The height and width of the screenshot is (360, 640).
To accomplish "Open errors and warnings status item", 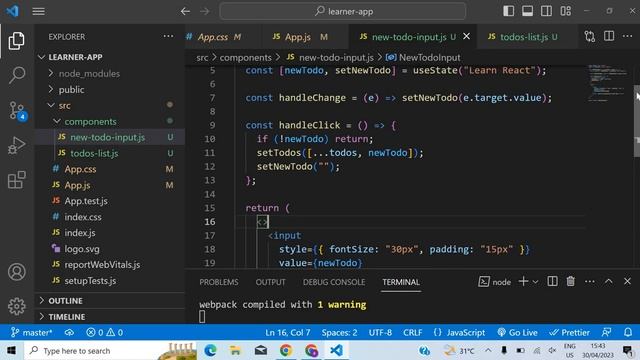I will tap(104, 332).
